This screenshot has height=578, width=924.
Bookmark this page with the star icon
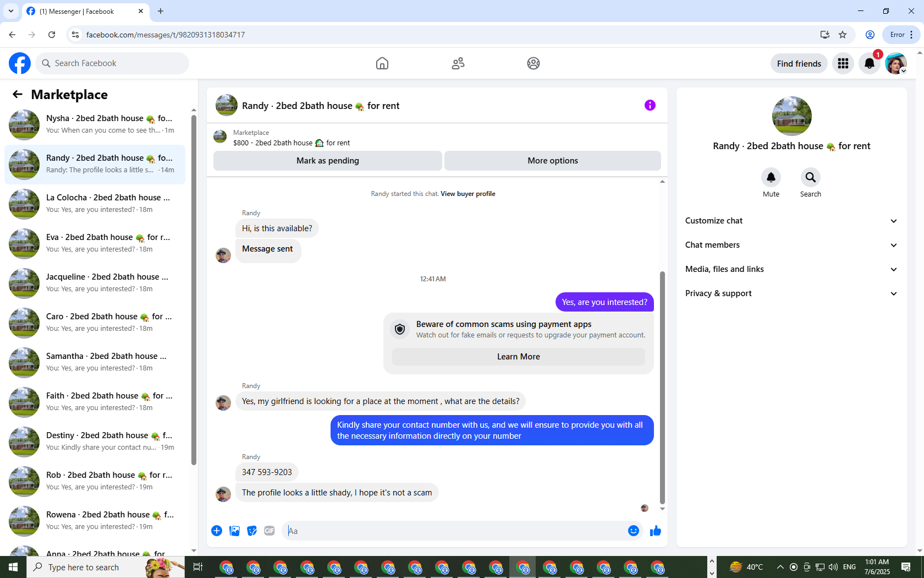pos(843,35)
